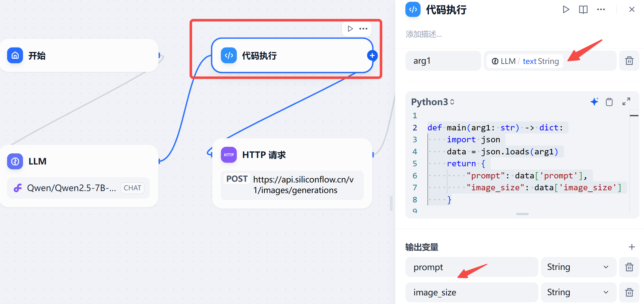Open node ellipsis menu on canvas
Image resolution: width=644 pixels, height=304 pixels.
point(363,29)
